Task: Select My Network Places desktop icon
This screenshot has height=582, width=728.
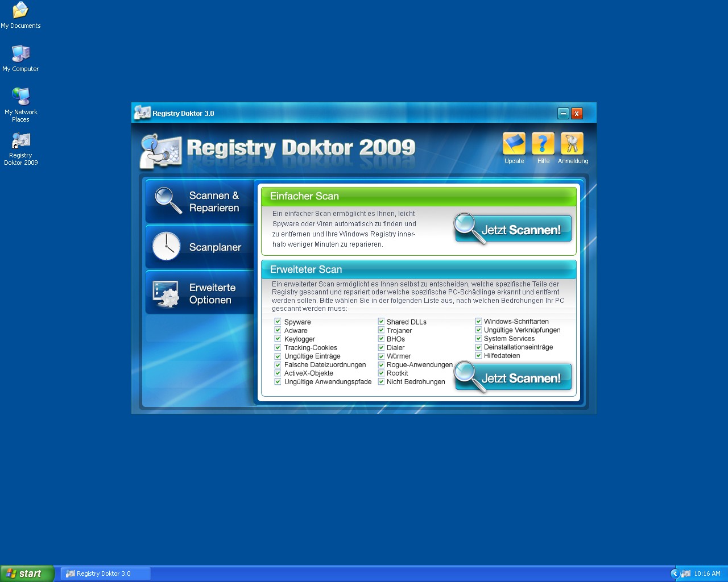Action: (21, 98)
